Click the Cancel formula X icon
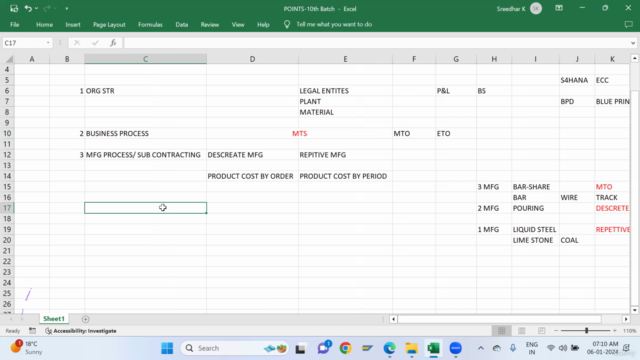This screenshot has width=640, height=360. [77, 43]
